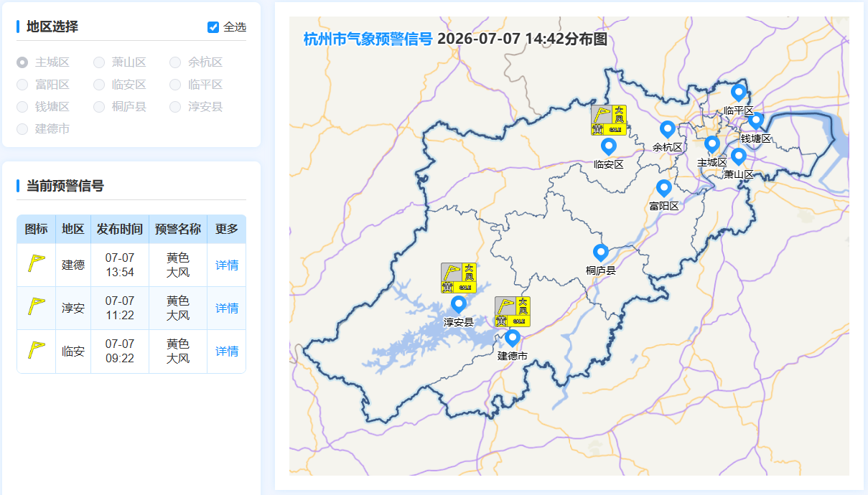The width and height of the screenshot is (868, 495).
Task: Click 黄色大风 warning name in 临安 row
Action: click(x=178, y=352)
